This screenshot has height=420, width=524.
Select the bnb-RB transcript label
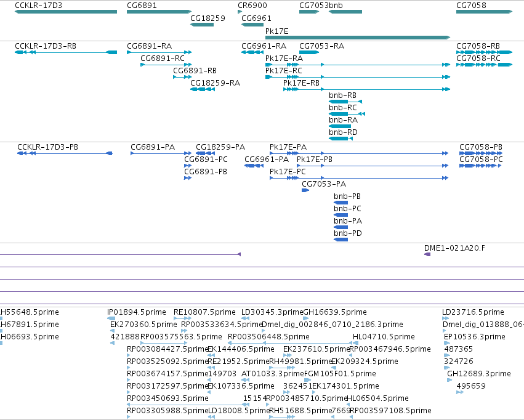[x=342, y=95]
